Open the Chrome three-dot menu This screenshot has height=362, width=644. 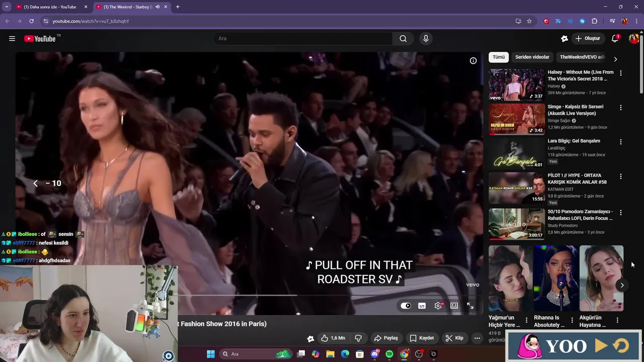point(637,21)
